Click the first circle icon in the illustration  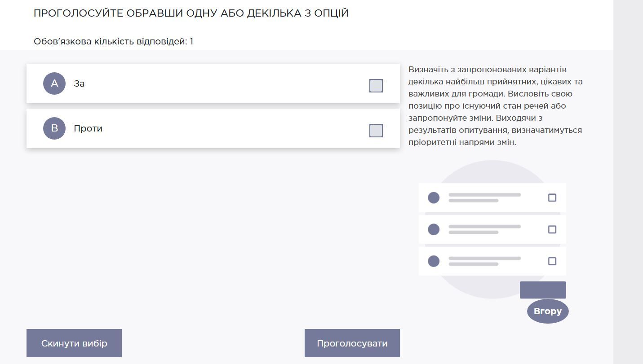[x=433, y=197]
